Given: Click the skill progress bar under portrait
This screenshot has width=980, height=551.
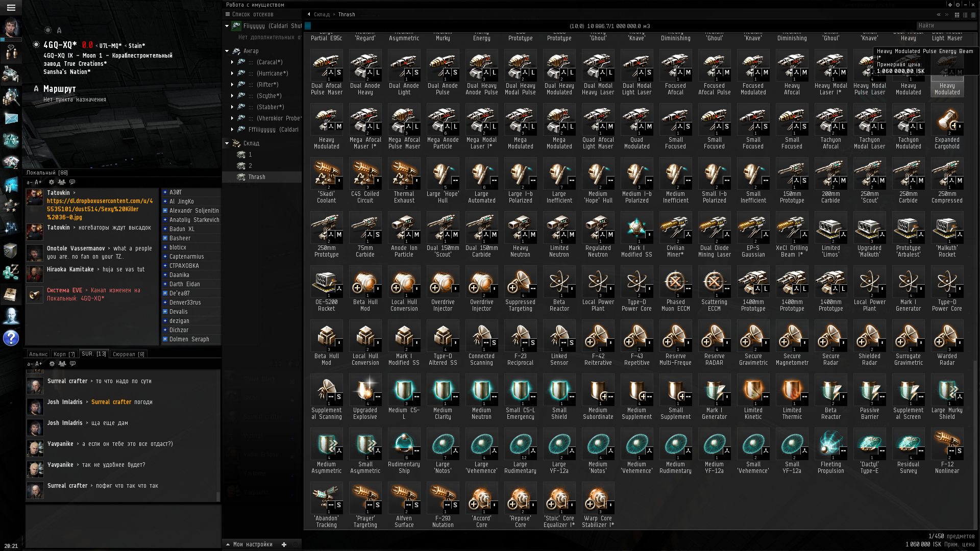Looking at the screenshot, I should 11,39.
